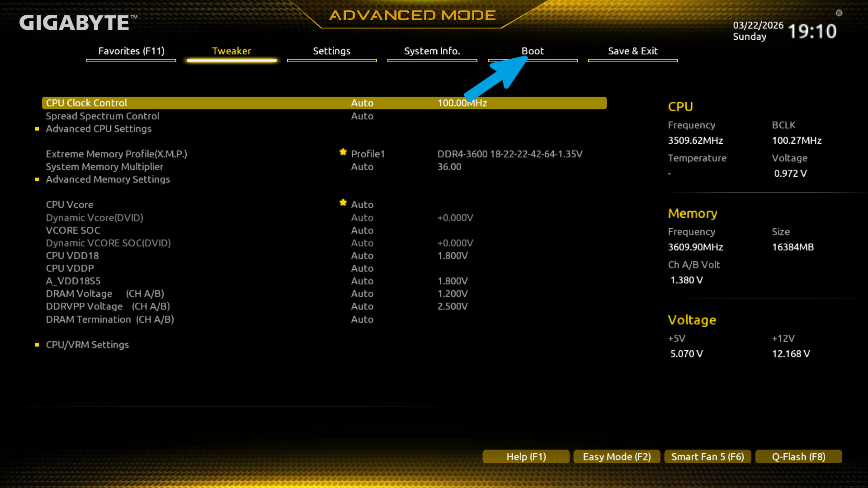Screen dimensions: 868x488
Task: Click the GIGABYTE logo
Action: pos(78,23)
